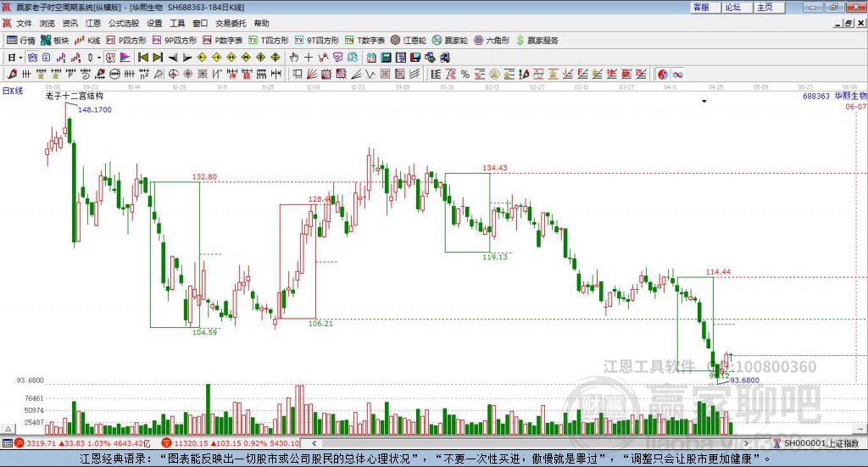Click the black left arrow icon
This screenshot has width=868, height=467.
pyautogui.click(x=173, y=58)
